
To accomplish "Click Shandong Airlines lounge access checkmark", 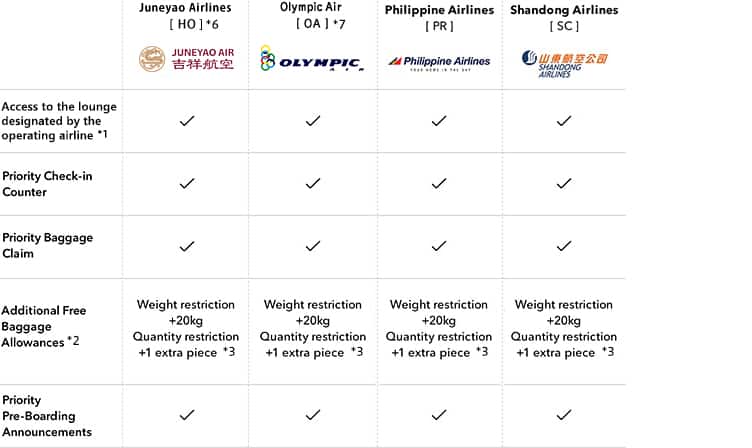I will [564, 121].
